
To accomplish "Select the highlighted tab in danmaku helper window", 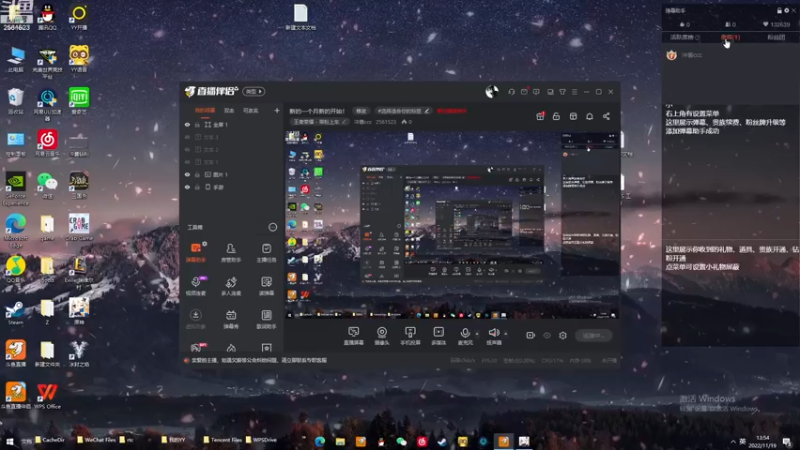I will pos(730,37).
